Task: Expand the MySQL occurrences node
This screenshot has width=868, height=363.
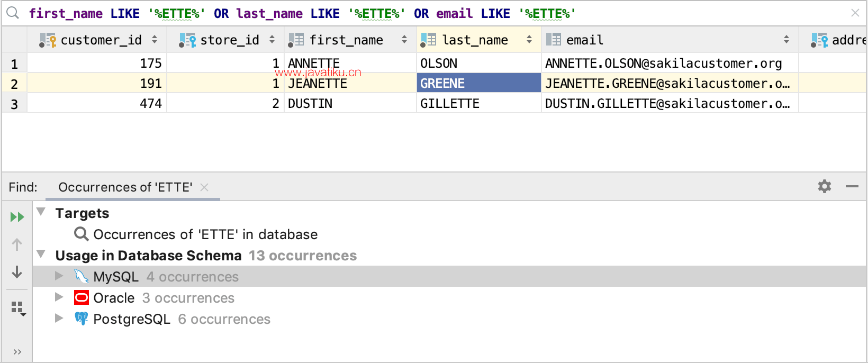Action: pos(59,276)
